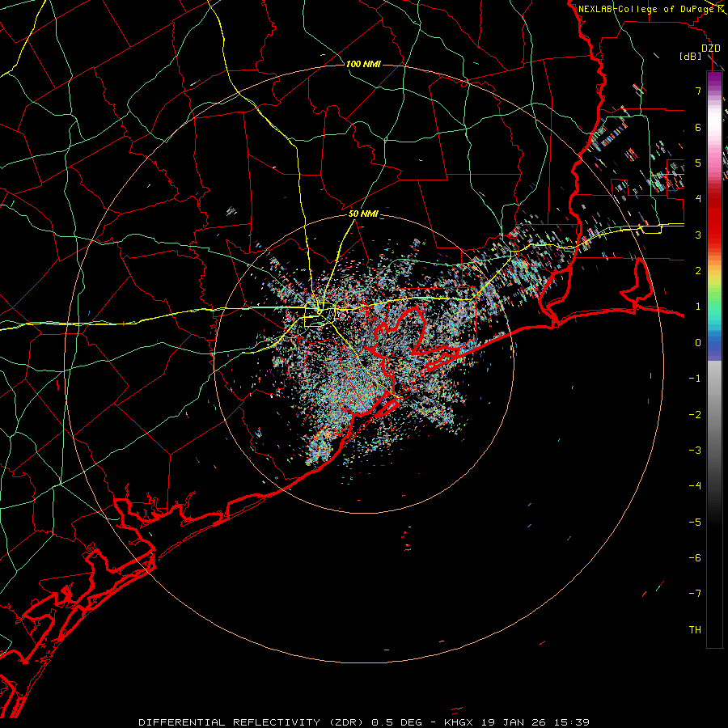728x728 pixels.
Task: Click the -1 dB value on color scale
Action: (695, 379)
